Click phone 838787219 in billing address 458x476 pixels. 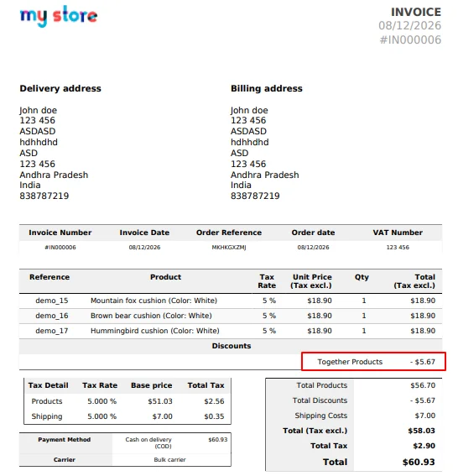(x=255, y=196)
